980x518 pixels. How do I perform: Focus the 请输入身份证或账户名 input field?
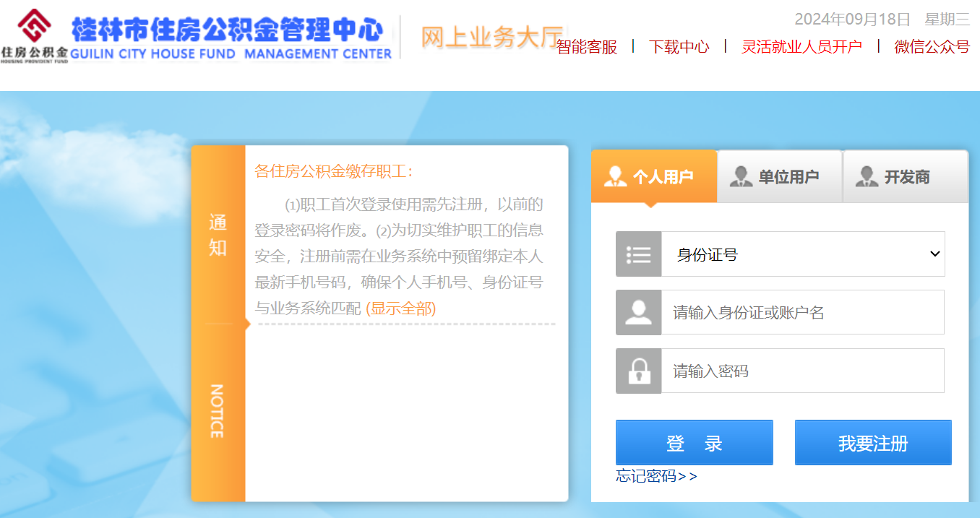(803, 312)
